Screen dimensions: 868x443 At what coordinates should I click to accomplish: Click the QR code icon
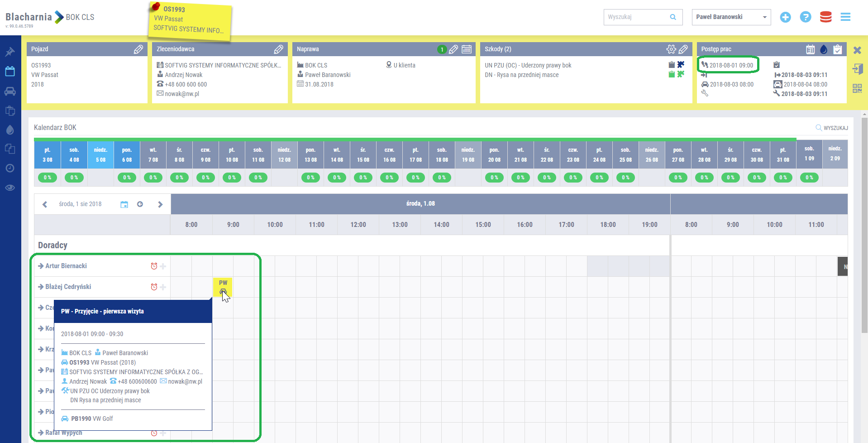click(857, 88)
